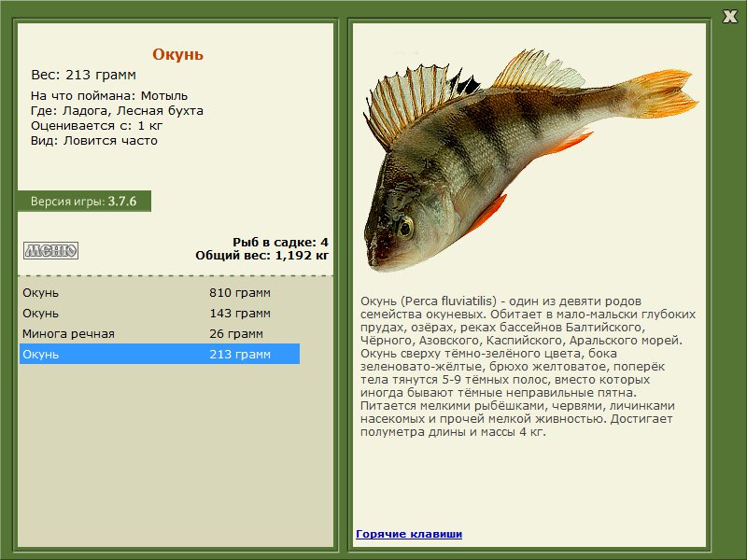Click the 26 грамм weight value
The image size is (747, 560).
[236, 333]
